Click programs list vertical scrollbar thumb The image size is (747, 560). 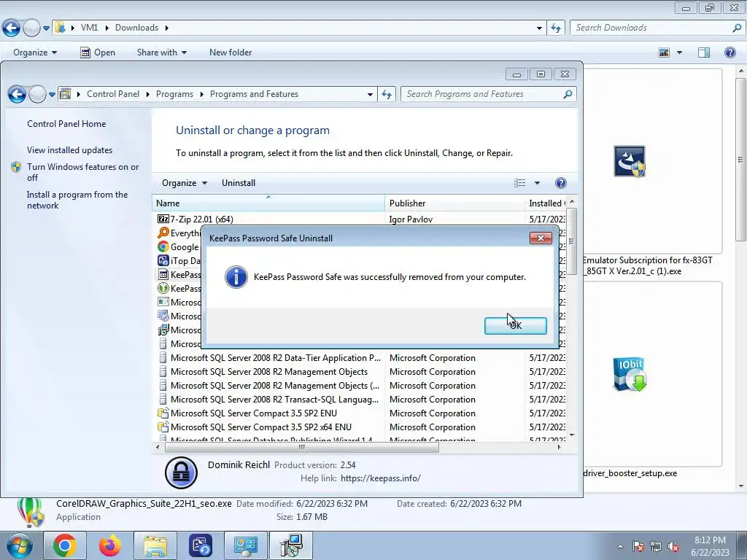[x=571, y=241]
